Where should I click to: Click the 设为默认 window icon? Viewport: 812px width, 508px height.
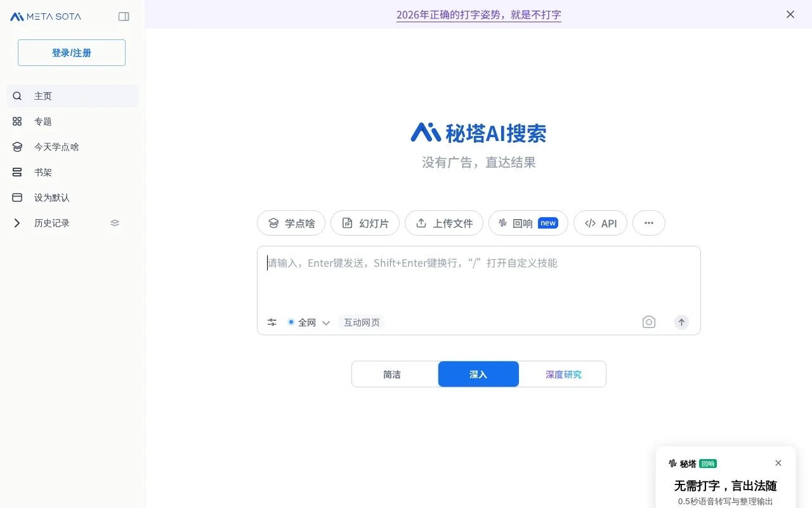pyautogui.click(x=17, y=197)
